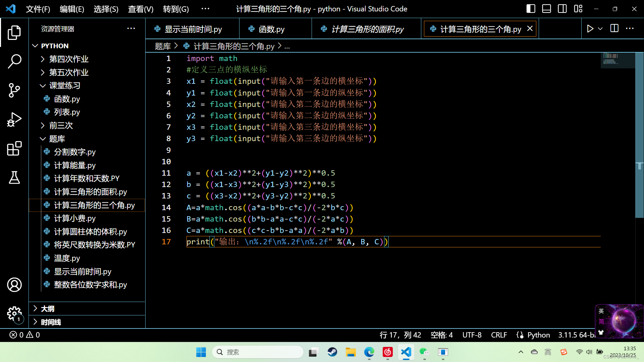This screenshot has height=362, width=644.
Task: Split the editor to the right
Action: [614, 28]
